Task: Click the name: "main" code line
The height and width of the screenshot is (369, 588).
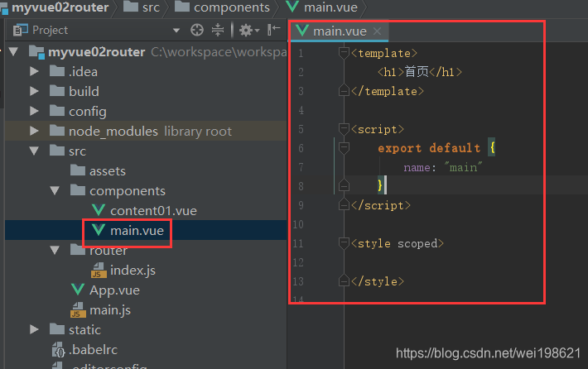Action: coord(443,167)
